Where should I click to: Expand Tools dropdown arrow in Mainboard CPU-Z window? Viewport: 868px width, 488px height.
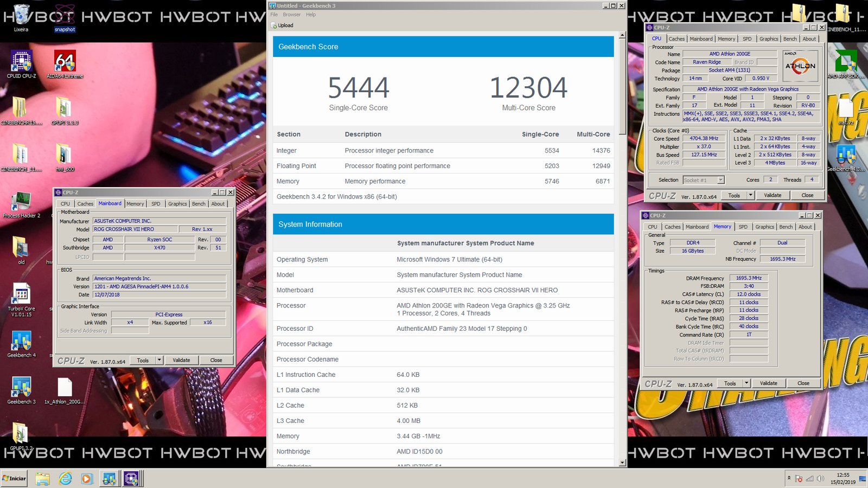[159, 360]
